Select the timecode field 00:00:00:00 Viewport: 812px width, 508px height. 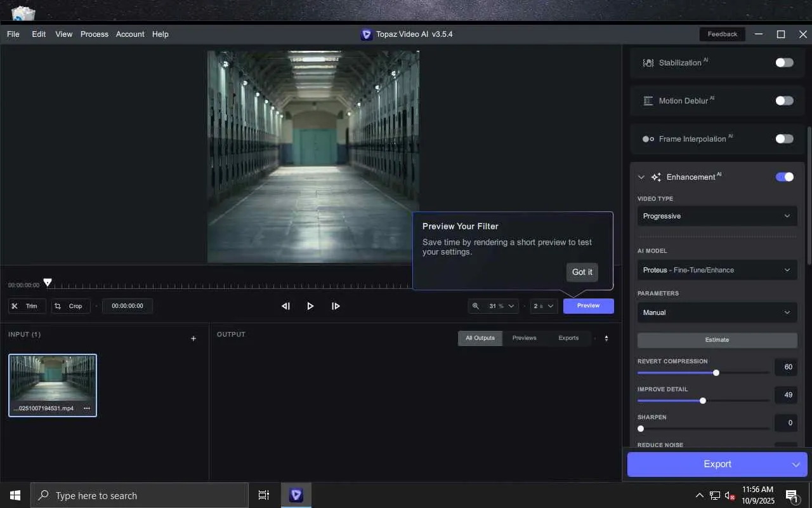128,306
